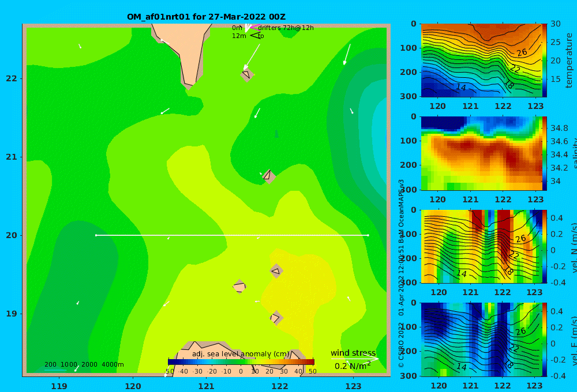Image resolution: width=577 pixels, height=392 pixels.
Task: Click longitude label '121' under the main map
Action: (206, 386)
